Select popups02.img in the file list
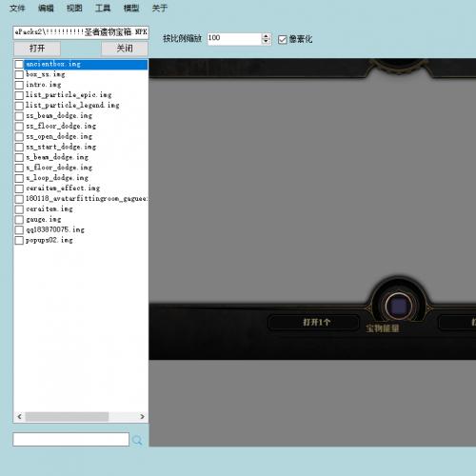This screenshot has height=476, width=476. (50, 240)
